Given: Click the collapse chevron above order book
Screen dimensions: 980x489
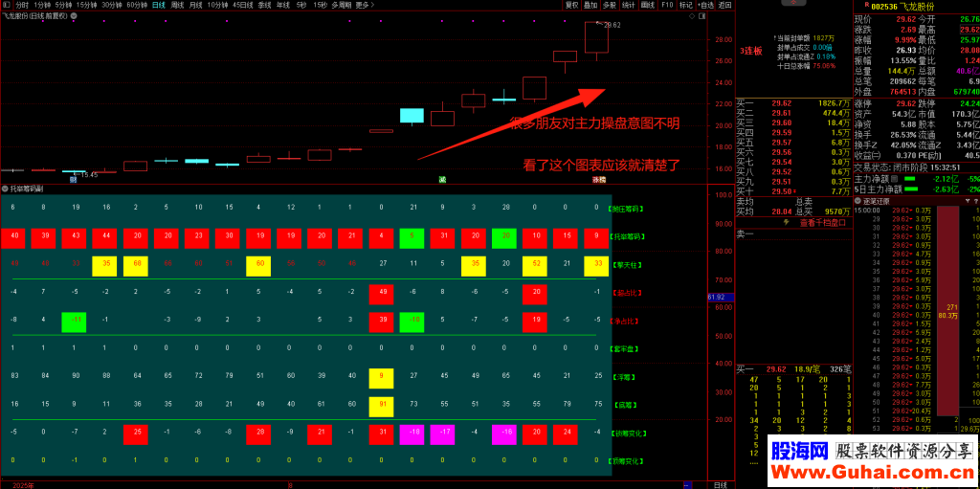Looking at the screenshot, I should pyautogui.click(x=793, y=3).
